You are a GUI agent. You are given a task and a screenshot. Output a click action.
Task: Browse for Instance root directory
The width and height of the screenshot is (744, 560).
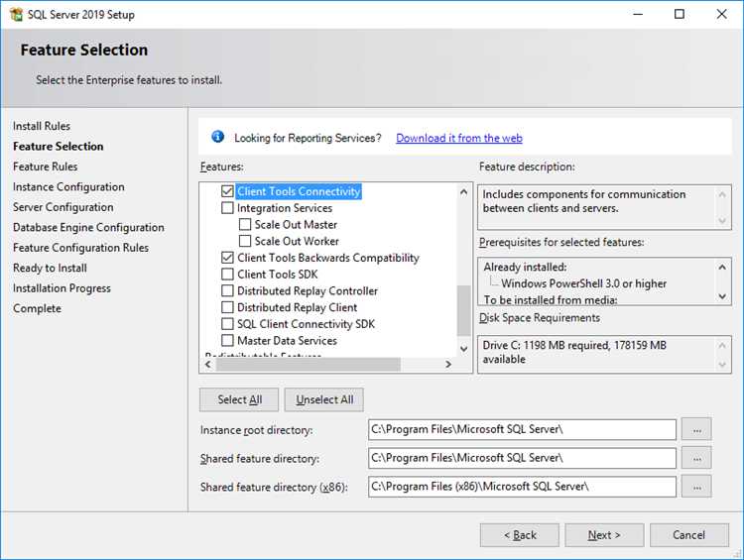tap(696, 430)
